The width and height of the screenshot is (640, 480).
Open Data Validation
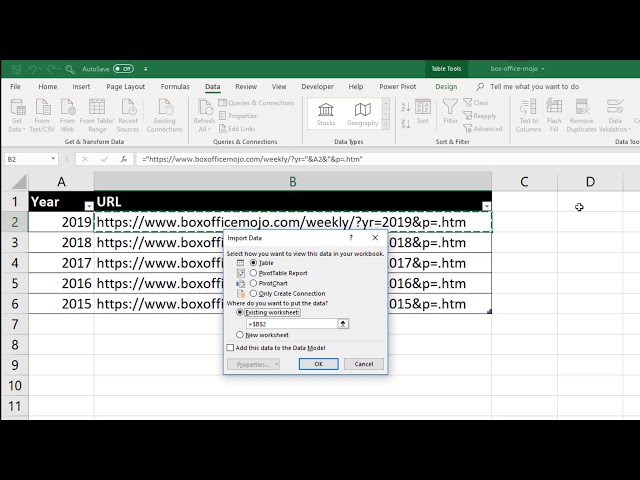615,116
